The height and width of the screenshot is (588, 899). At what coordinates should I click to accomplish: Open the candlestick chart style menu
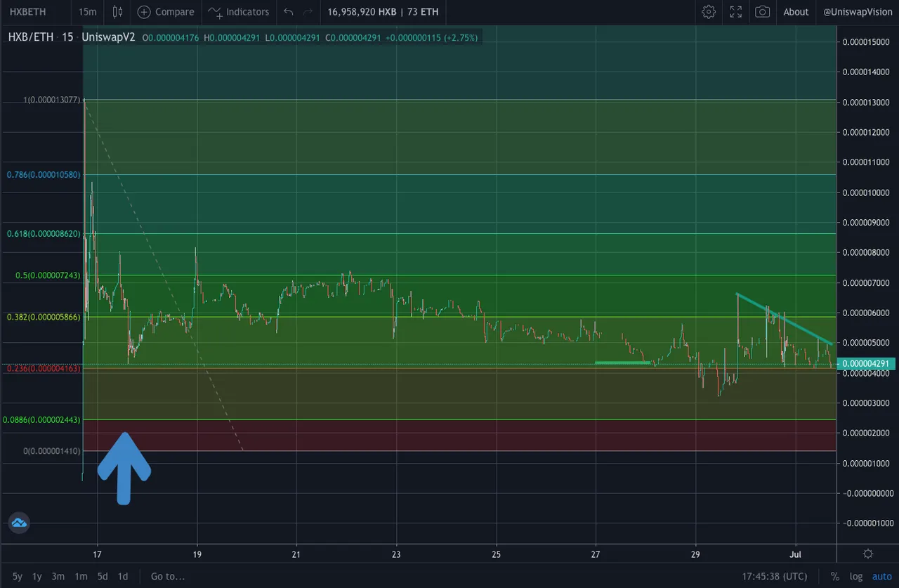[x=117, y=12]
